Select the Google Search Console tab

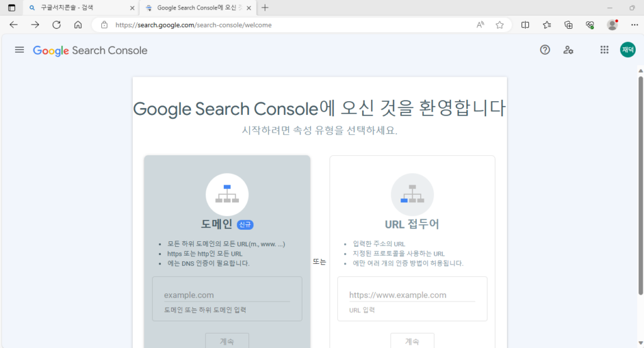coord(199,8)
